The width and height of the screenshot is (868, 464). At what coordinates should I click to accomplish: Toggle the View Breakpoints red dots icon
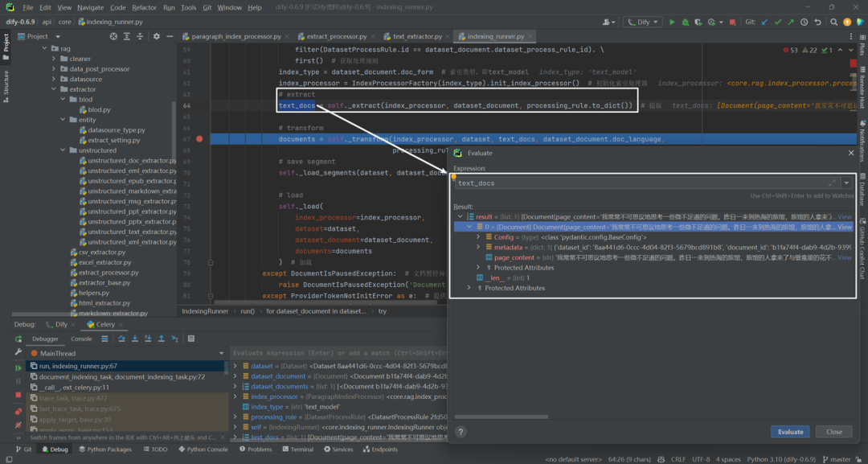click(18, 411)
